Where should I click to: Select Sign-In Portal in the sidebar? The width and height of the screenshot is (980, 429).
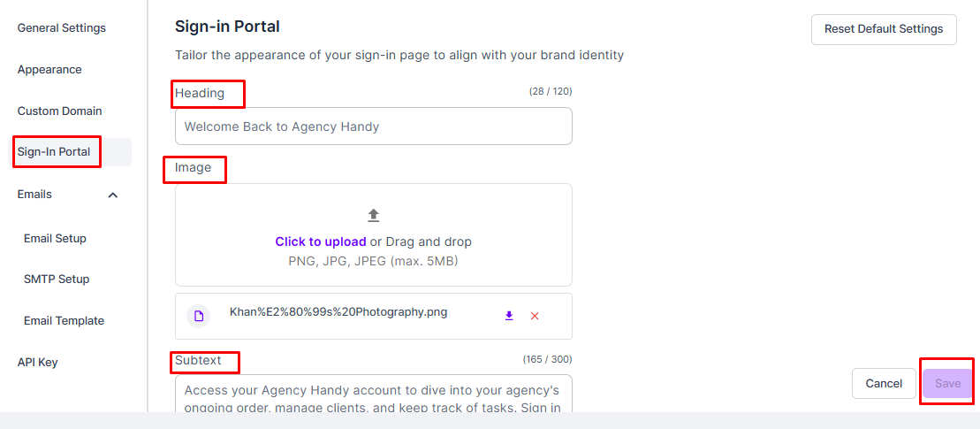pyautogui.click(x=55, y=152)
